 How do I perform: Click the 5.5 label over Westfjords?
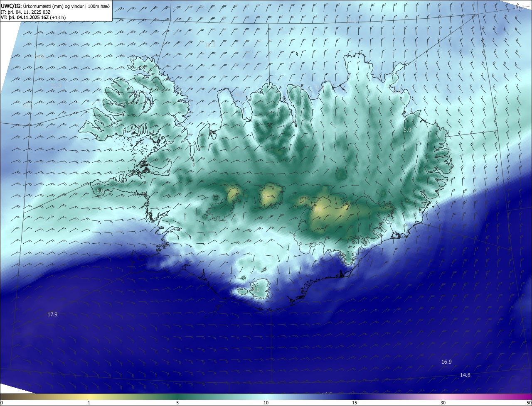[127, 103]
